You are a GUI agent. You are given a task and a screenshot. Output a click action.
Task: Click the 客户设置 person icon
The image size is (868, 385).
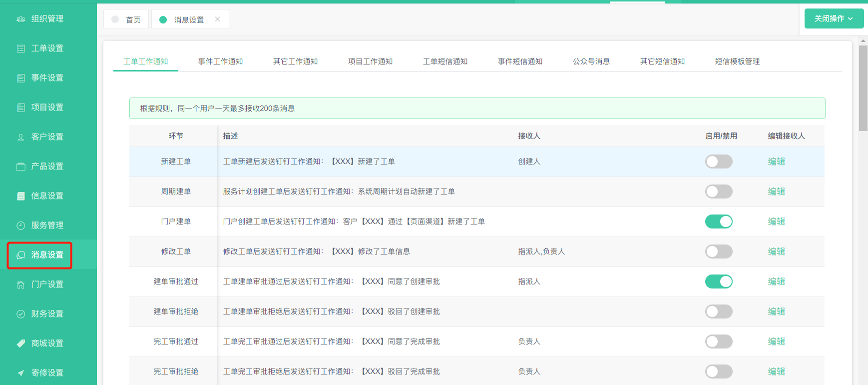click(21, 137)
